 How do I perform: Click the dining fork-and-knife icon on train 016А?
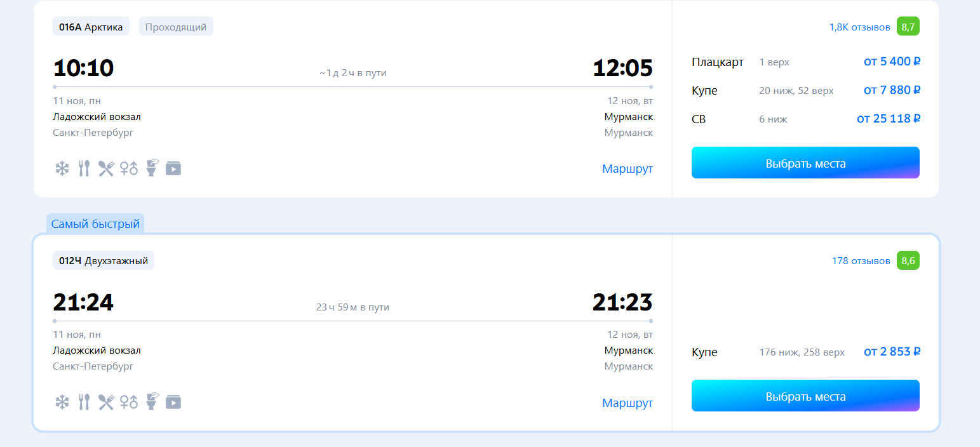(84, 168)
